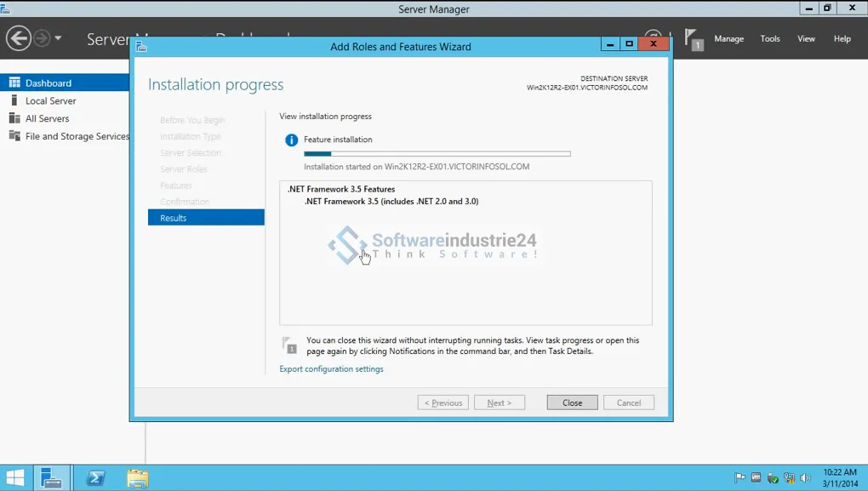This screenshot has height=491, width=868.
Task: Select the Results step in wizard
Action: 206,218
